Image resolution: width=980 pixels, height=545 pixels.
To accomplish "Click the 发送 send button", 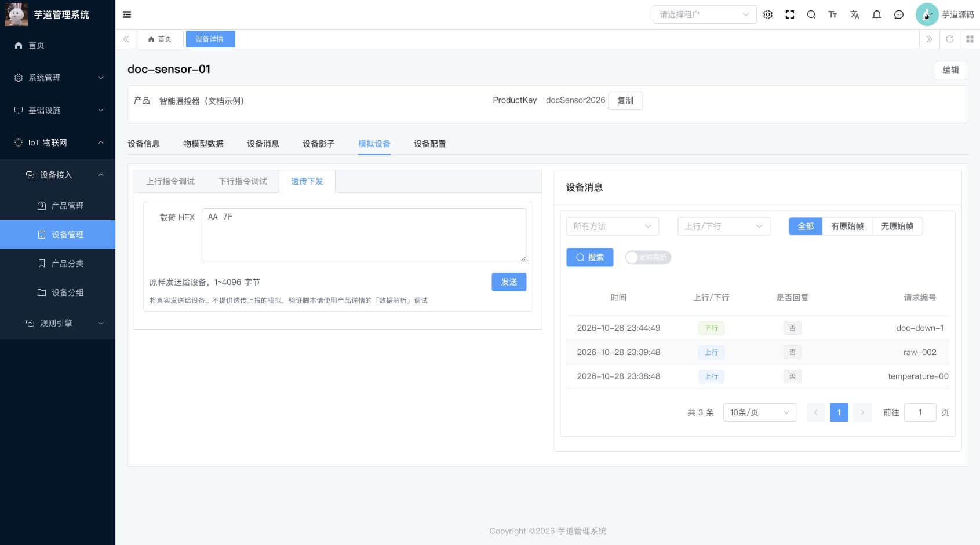I will tap(509, 282).
